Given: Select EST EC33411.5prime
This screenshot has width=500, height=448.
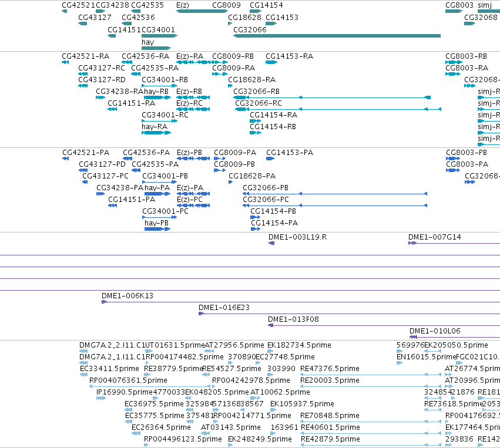Looking at the screenshot, I should [x=109, y=369].
